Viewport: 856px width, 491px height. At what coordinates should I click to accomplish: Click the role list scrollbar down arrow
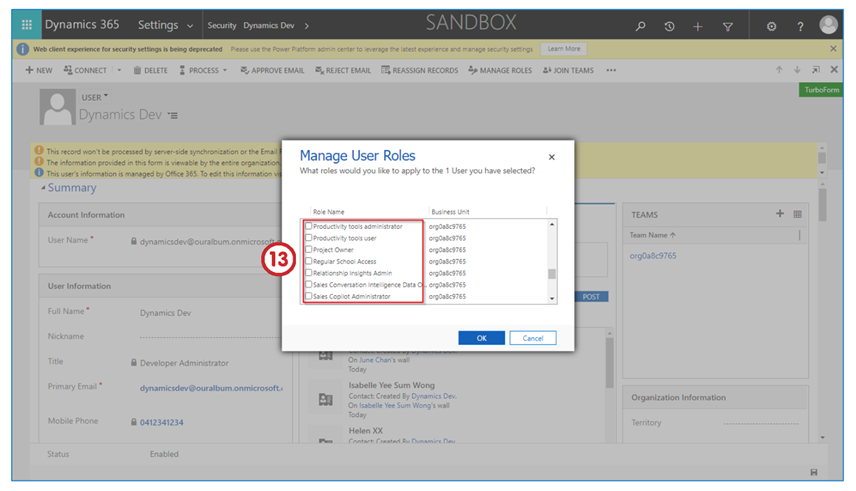(x=552, y=298)
